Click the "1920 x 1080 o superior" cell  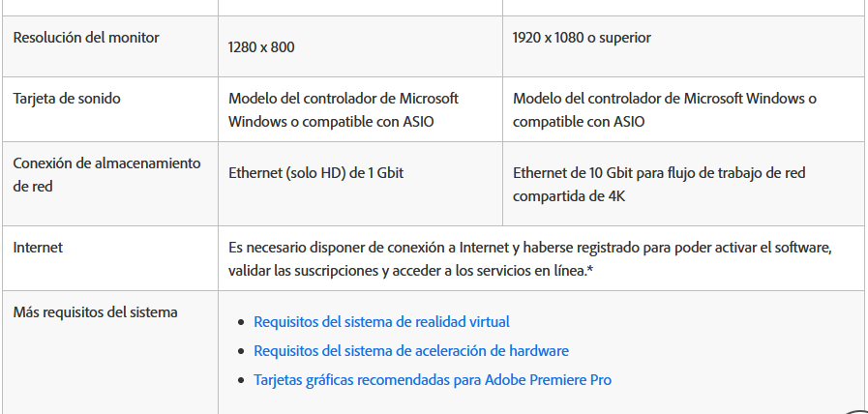pos(582,38)
